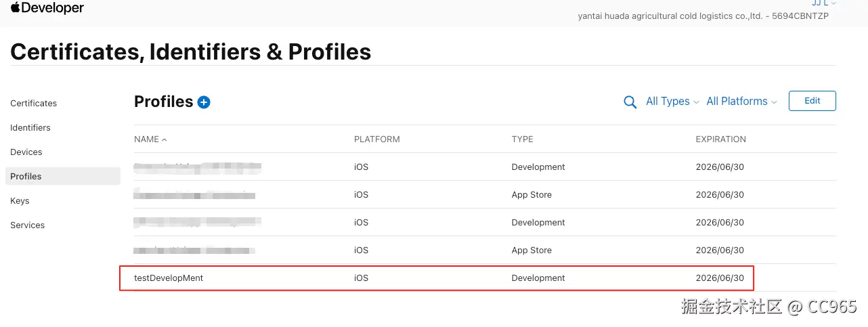Viewport: 868px width, 327px height.
Task: Sort profiles by NAME column header
Action: click(x=147, y=139)
